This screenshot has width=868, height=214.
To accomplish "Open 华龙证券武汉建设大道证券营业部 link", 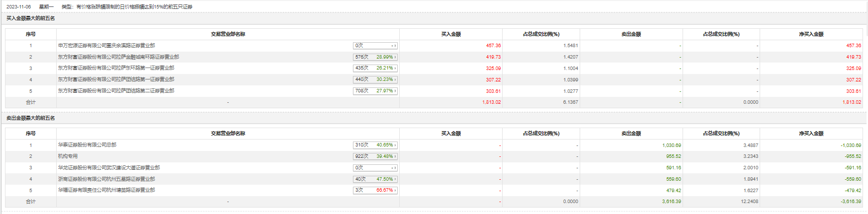I will point(109,168).
